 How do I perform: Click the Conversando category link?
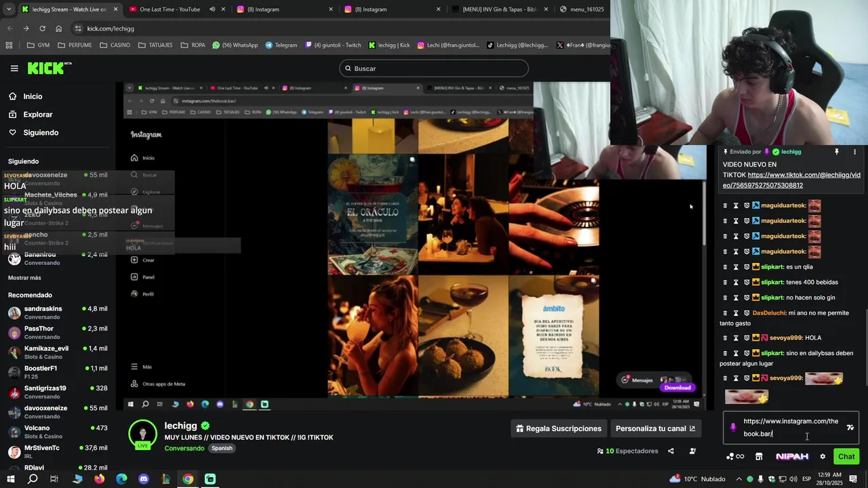(x=184, y=449)
